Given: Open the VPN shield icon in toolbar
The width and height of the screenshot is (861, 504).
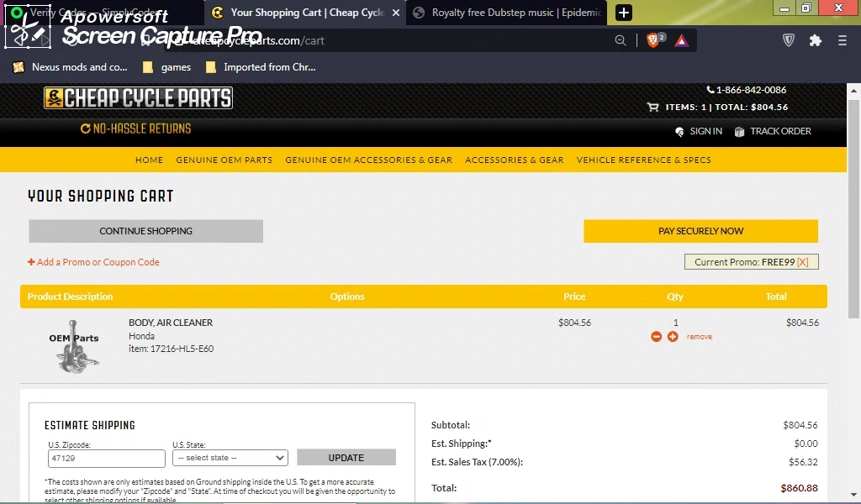Looking at the screenshot, I should [789, 40].
